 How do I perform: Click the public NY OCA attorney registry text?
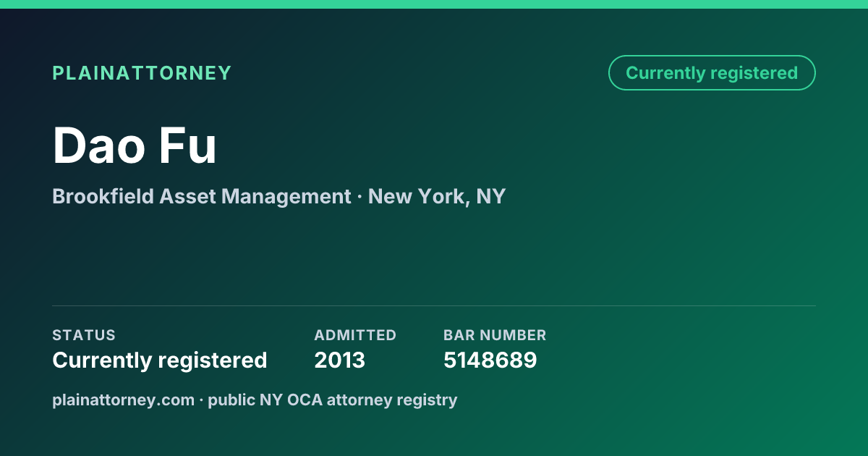pos(333,400)
